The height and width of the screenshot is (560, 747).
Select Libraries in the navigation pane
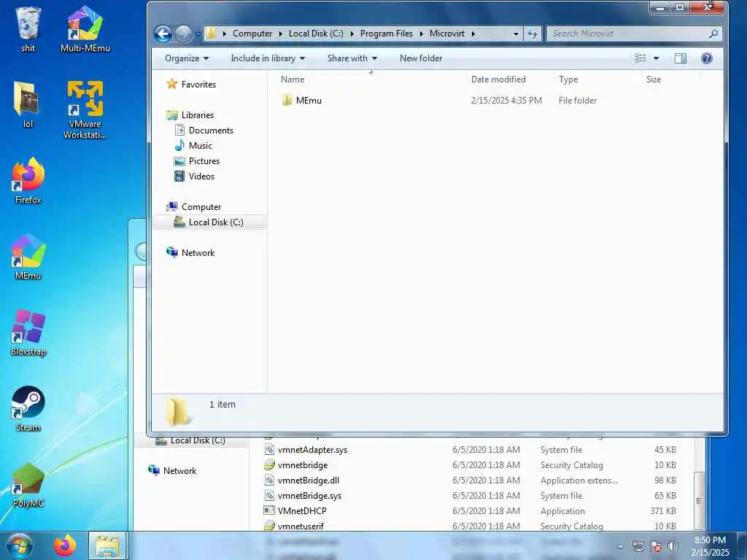click(197, 115)
